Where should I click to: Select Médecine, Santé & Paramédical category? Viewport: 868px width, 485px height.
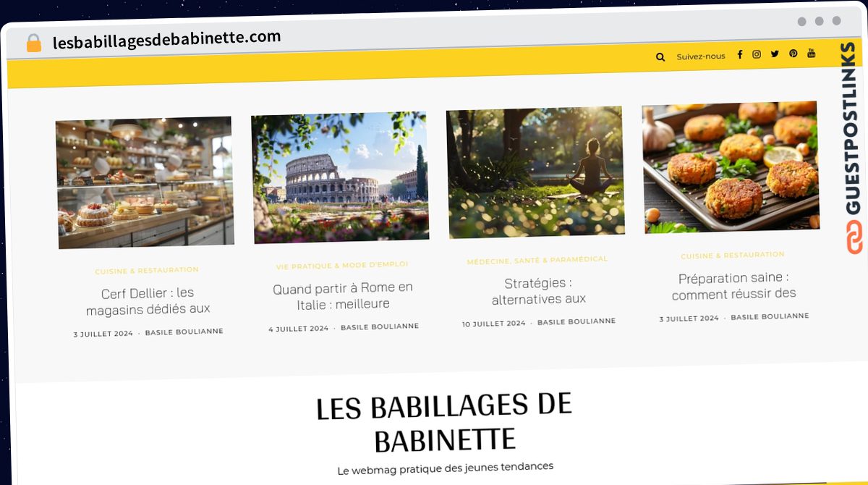pyautogui.click(x=537, y=261)
